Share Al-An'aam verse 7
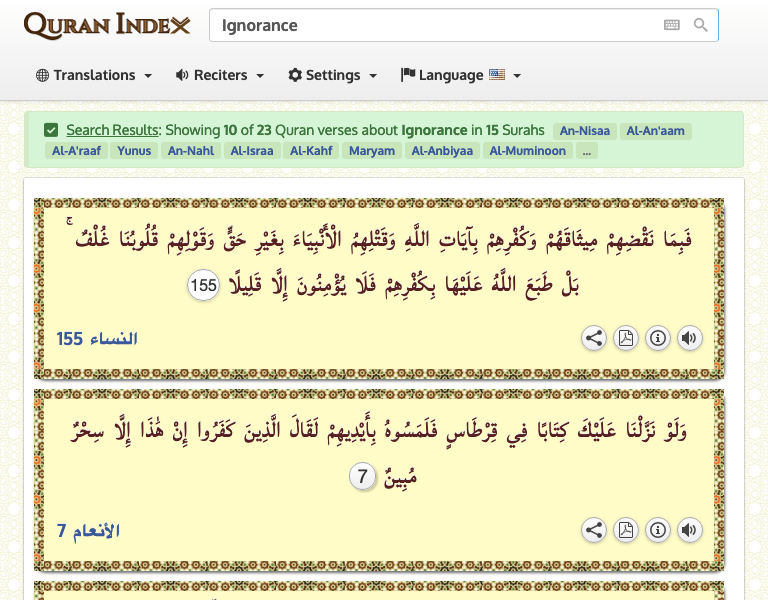 pos(594,530)
